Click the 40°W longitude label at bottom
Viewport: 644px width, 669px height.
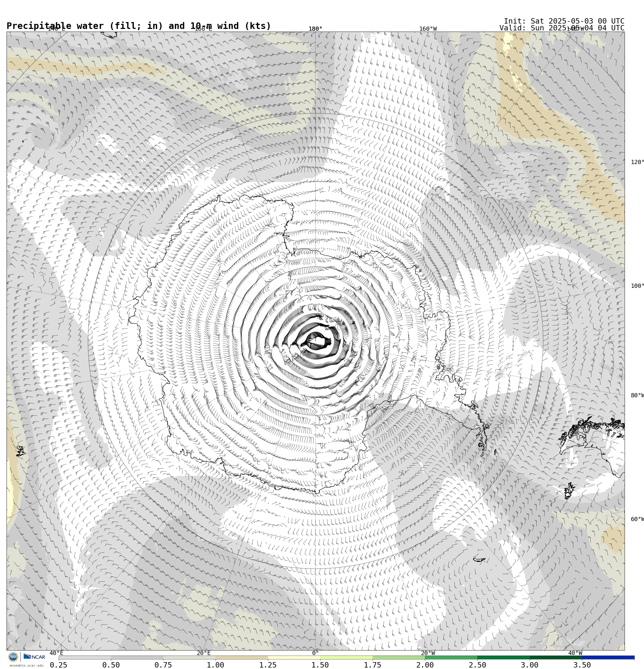click(x=575, y=653)
